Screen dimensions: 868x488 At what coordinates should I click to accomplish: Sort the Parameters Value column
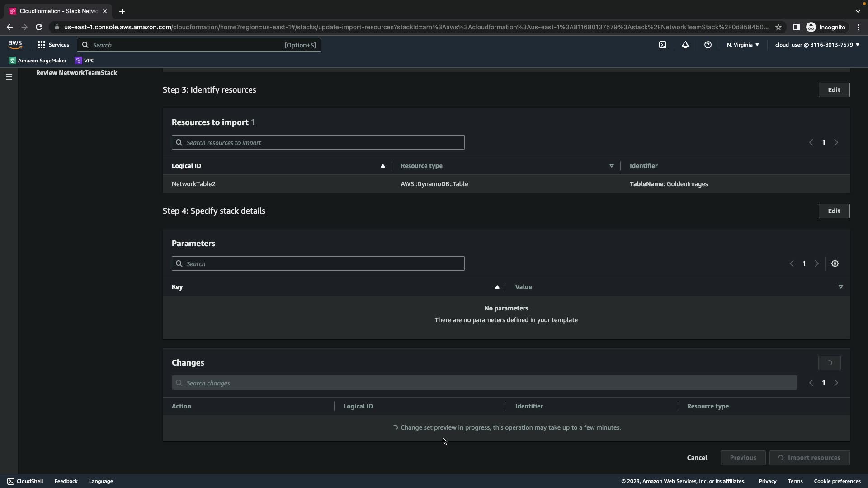pos(840,287)
